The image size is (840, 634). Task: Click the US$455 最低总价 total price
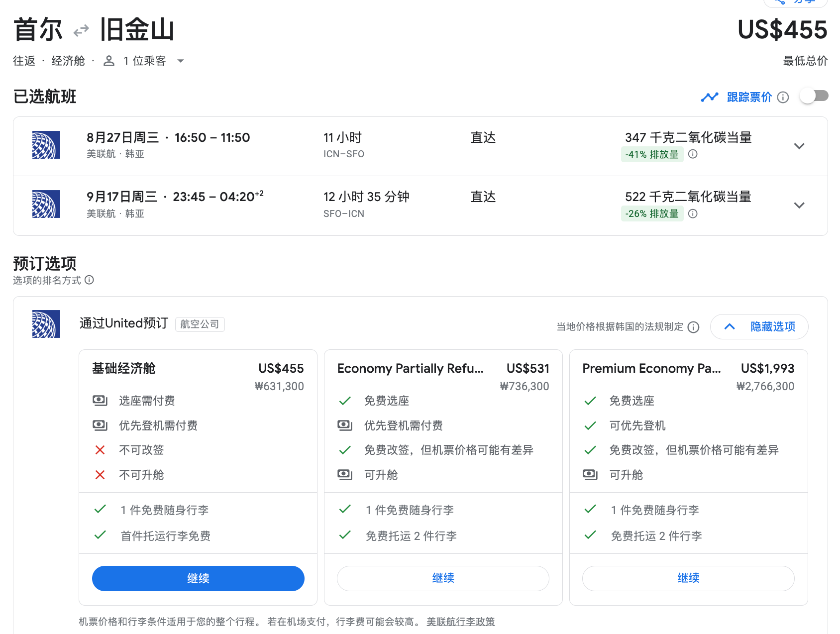[x=782, y=30]
